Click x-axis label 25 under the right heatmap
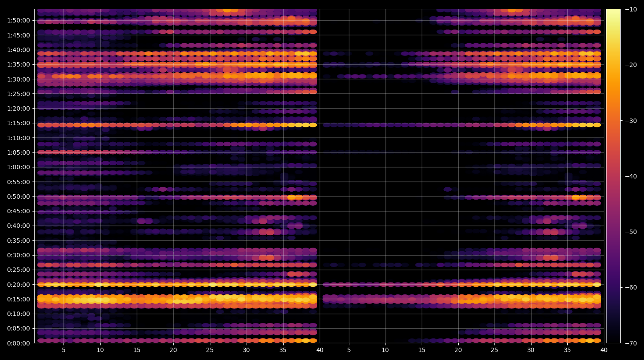The height and width of the screenshot is (360, 644). (494, 350)
